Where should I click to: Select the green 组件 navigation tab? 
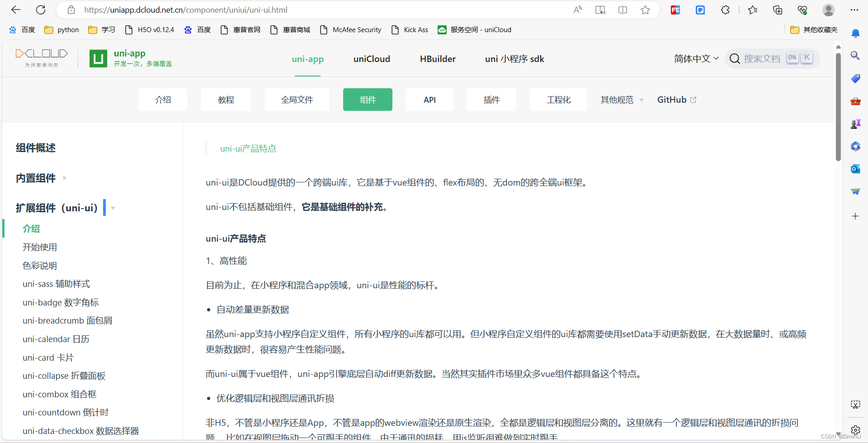point(368,100)
